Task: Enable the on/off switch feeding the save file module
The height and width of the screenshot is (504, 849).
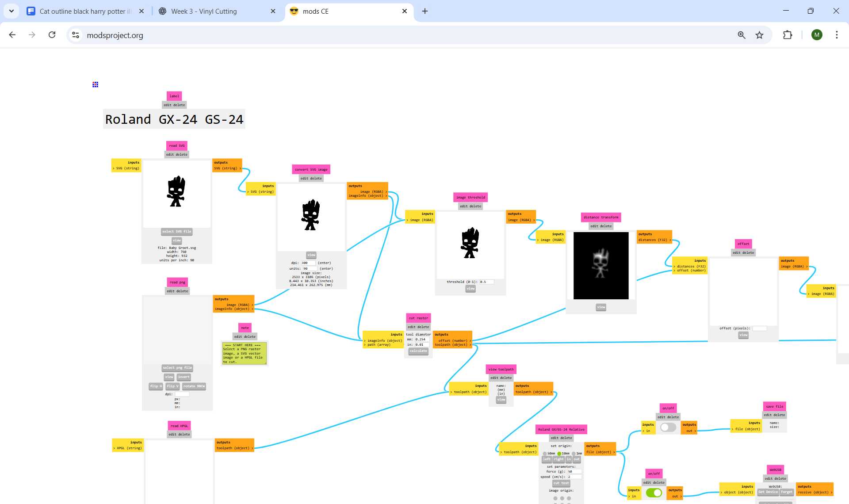Action: click(x=668, y=427)
